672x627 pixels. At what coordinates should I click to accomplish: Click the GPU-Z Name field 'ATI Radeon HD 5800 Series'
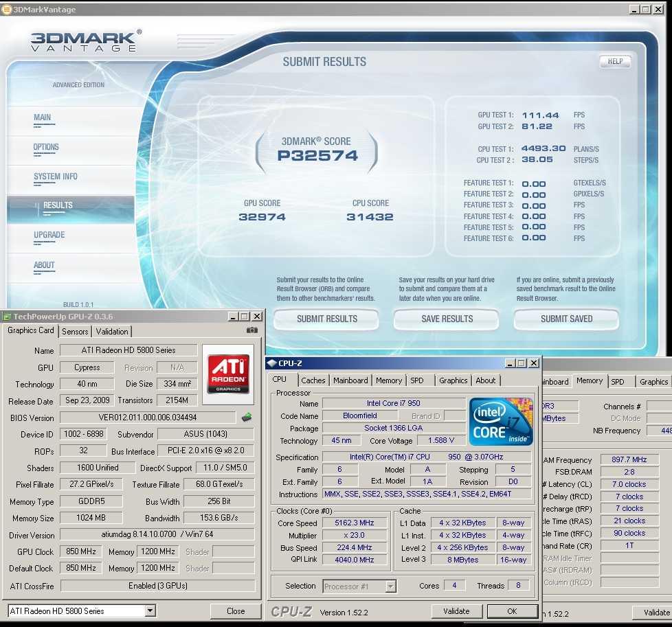(x=128, y=350)
